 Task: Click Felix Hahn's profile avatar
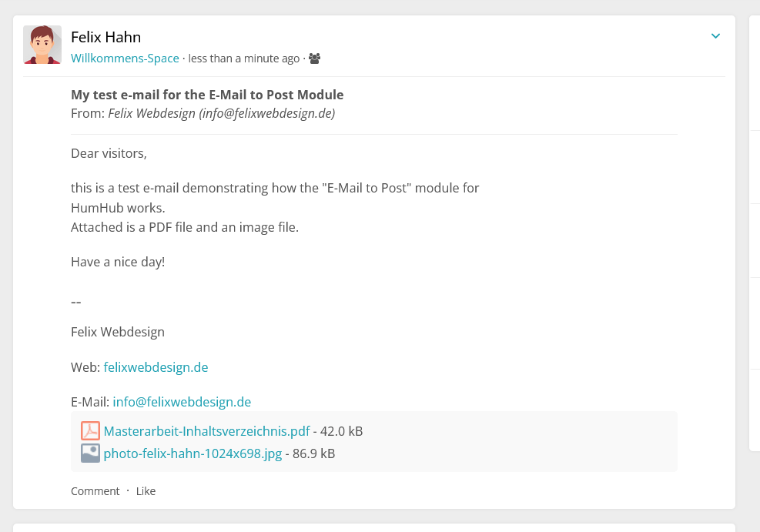(42, 45)
